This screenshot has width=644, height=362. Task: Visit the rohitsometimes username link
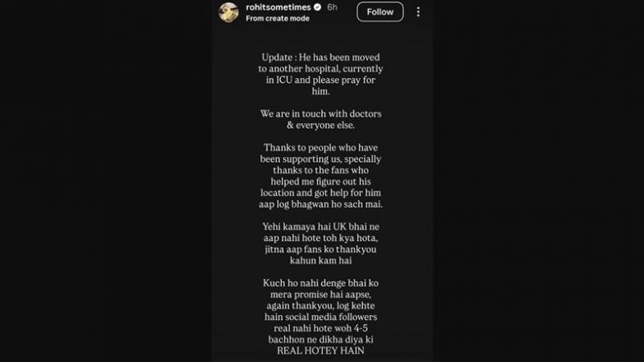tap(277, 7)
